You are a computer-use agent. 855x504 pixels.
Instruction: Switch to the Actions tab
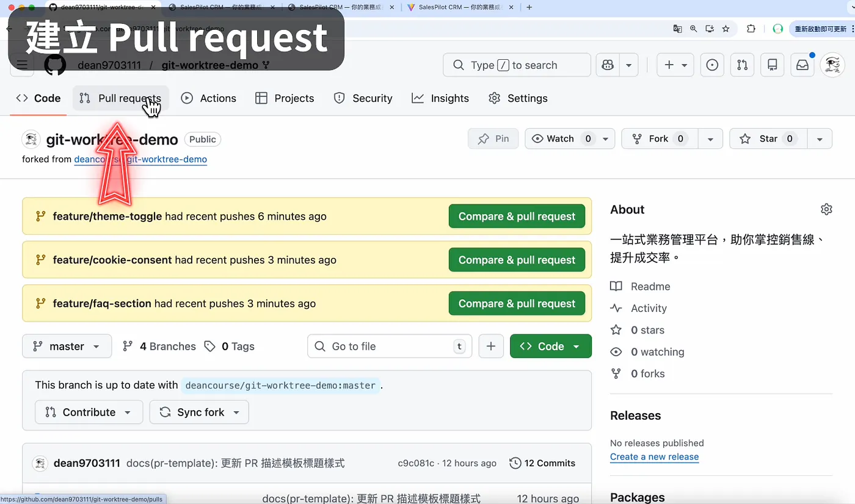[209, 98]
